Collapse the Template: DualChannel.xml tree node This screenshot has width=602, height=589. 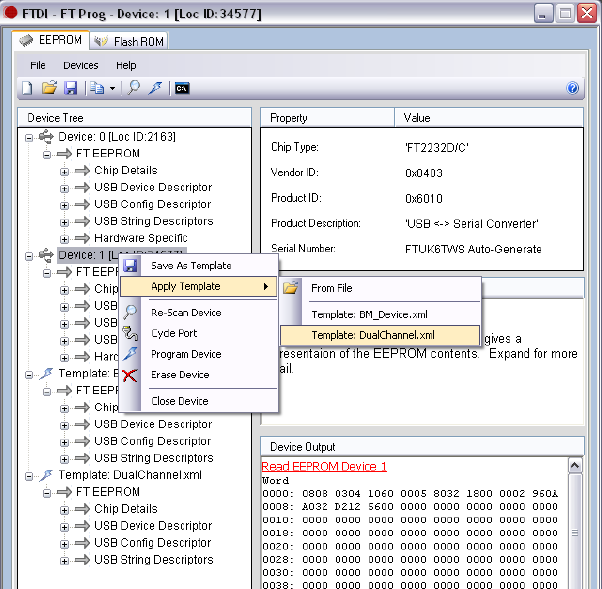29,476
